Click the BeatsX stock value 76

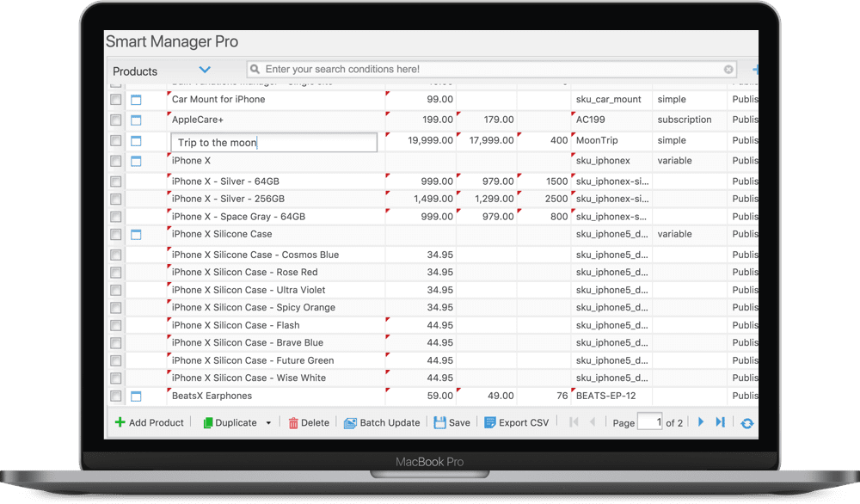pos(562,396)
